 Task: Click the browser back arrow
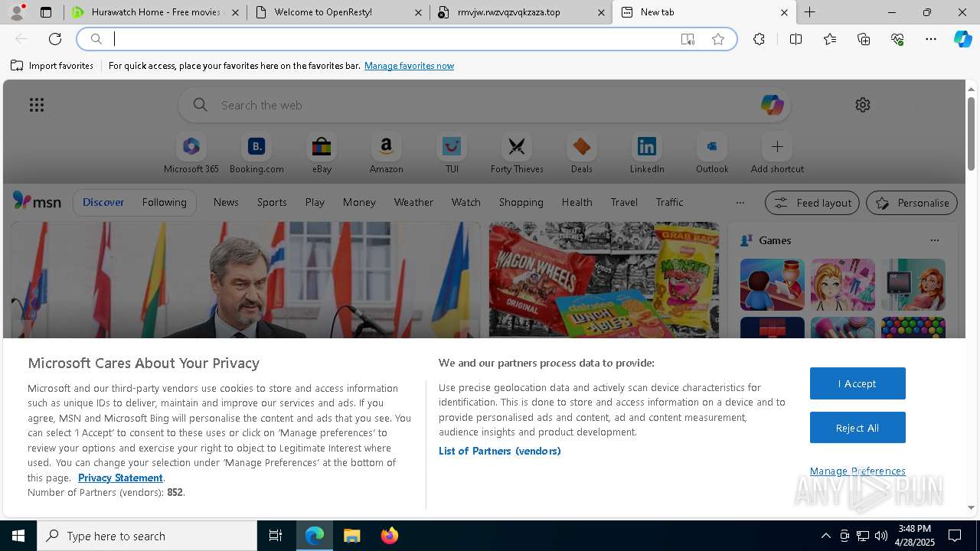(x=21, y=39)
